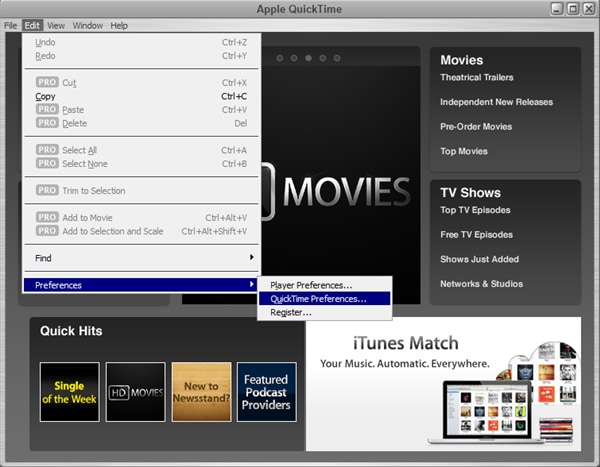600x467 pixels.
Task: Open the Free TV Episodes link
Action: pos(476,234)
